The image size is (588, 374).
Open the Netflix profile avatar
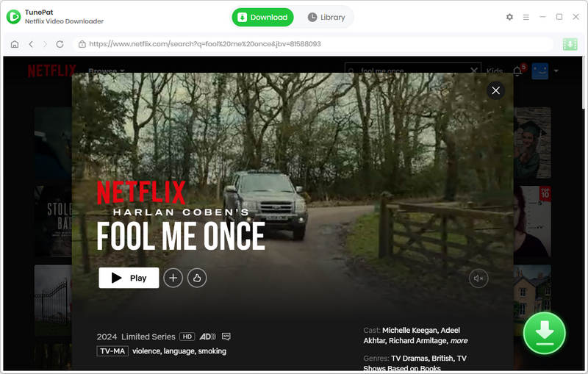click(x=540, y=71)
